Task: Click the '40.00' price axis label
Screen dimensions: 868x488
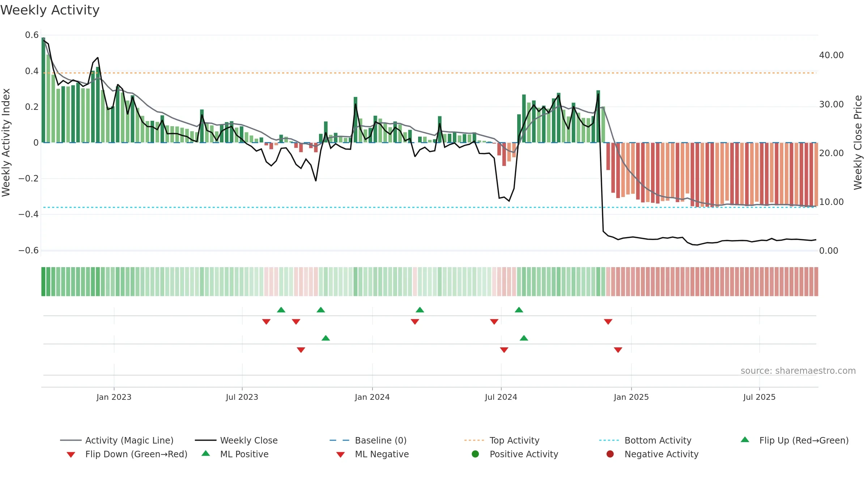Action: pyautogui.click(x=831, y=55)
